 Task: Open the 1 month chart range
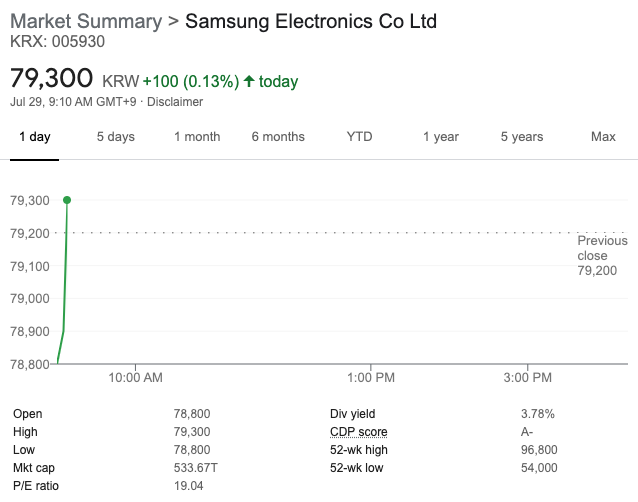point(197,136)
